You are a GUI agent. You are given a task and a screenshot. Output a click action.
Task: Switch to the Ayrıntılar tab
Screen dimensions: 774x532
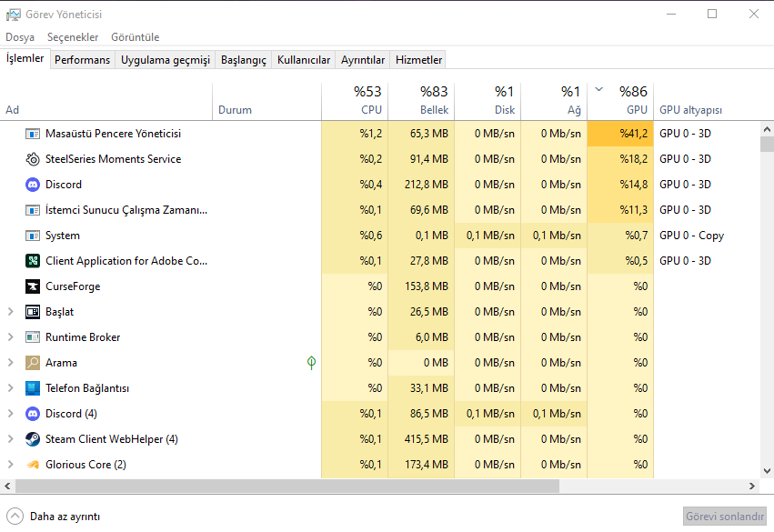363,60
